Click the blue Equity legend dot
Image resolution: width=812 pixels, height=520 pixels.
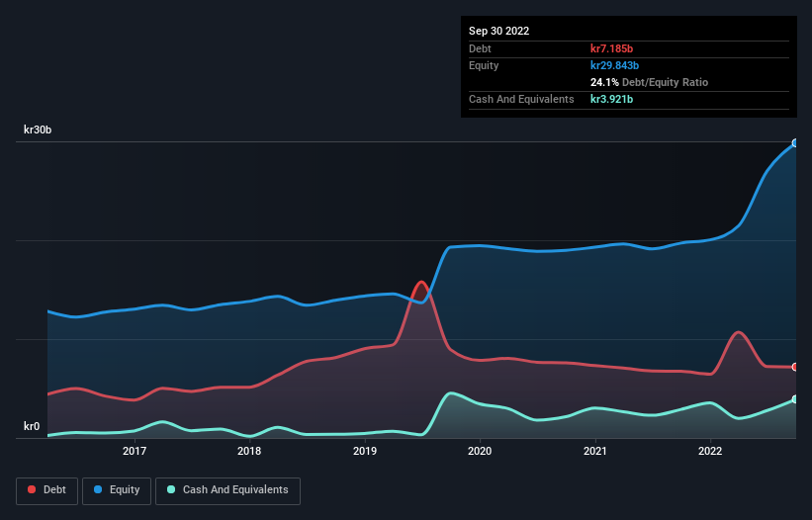click(x=98, y=489)
